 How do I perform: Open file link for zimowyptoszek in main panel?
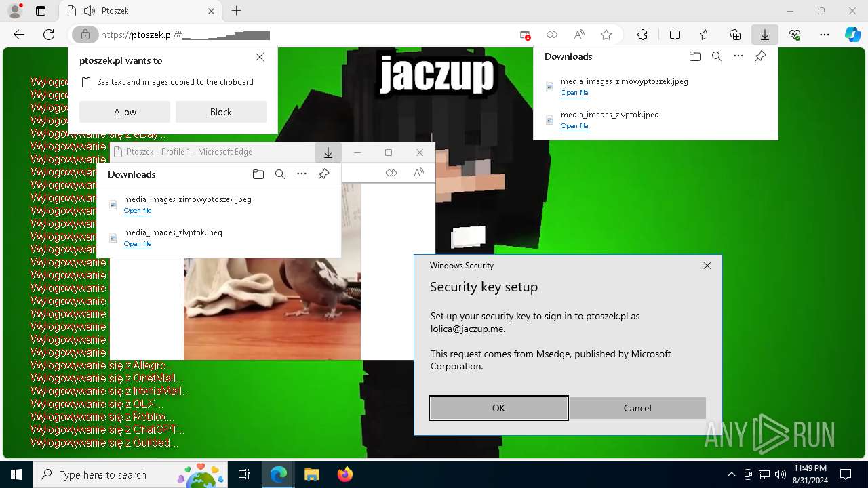click(574, 93)
